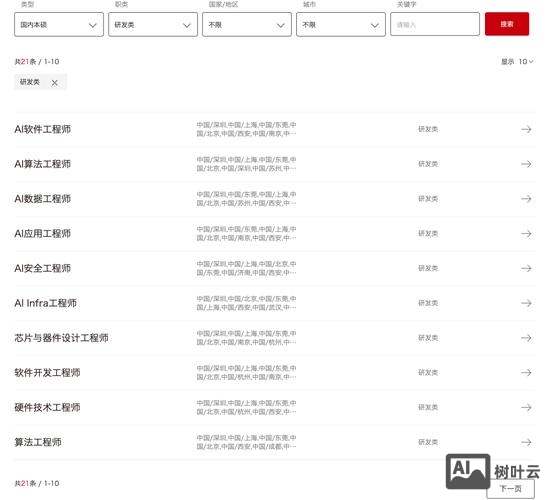Click the arrow icon for AI软件工程师
The width and height of the screenshot is (548, 500).
point(526,129)
